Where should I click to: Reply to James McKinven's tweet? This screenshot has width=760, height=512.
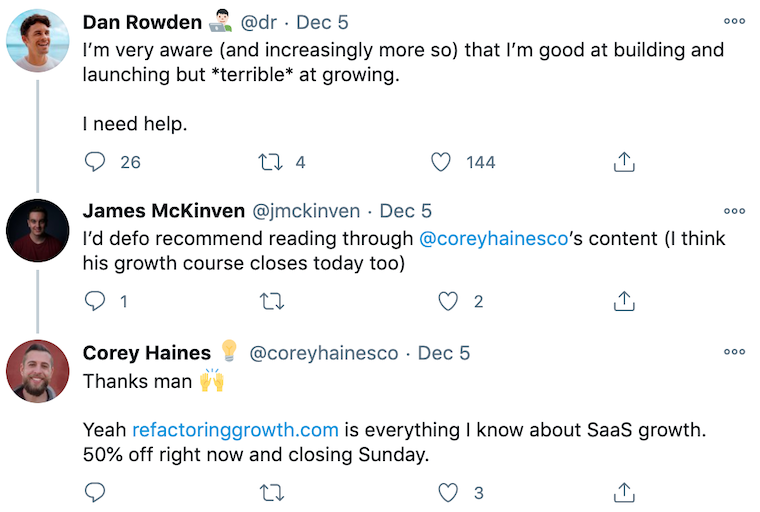coord(96,301)
